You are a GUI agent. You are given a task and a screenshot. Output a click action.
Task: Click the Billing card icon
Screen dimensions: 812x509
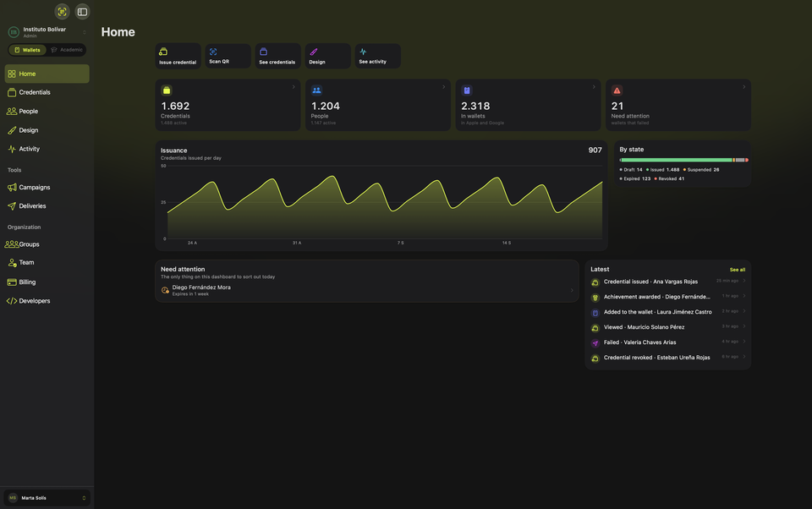tap(12, 282)
